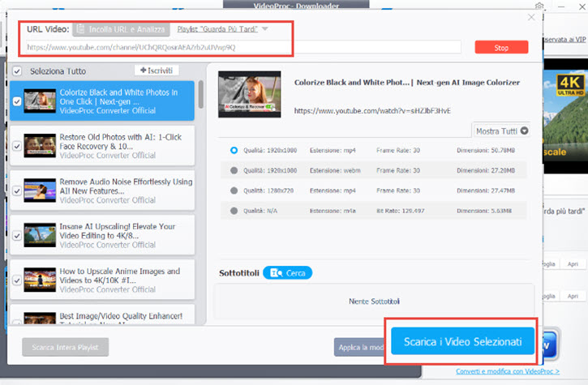The image size is (588, 385).
Task: Click the How to Upscale Anime thumbnail
Action: 40,280
